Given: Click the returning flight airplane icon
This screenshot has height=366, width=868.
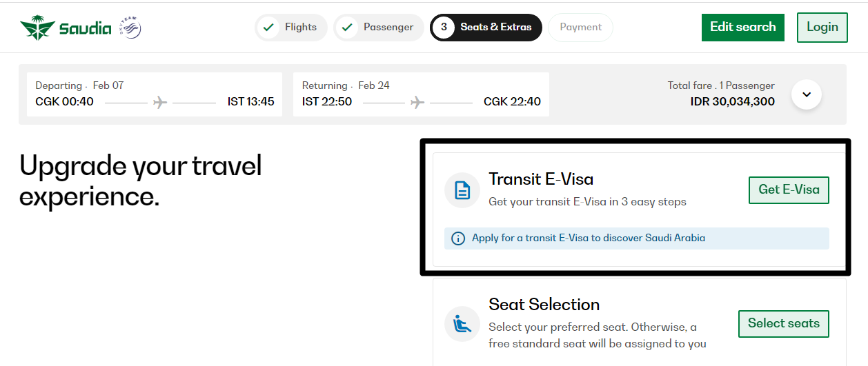Looking at the screenshot, I should (x=417, y=102).
